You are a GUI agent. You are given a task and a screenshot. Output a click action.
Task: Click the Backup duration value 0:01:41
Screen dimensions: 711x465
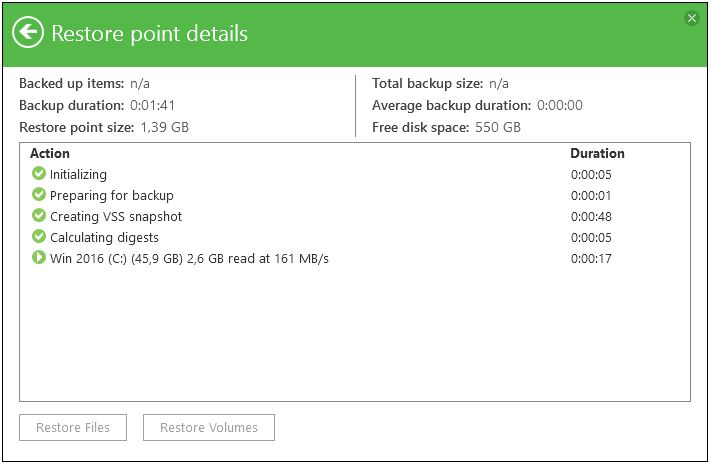tap(152, 105)
